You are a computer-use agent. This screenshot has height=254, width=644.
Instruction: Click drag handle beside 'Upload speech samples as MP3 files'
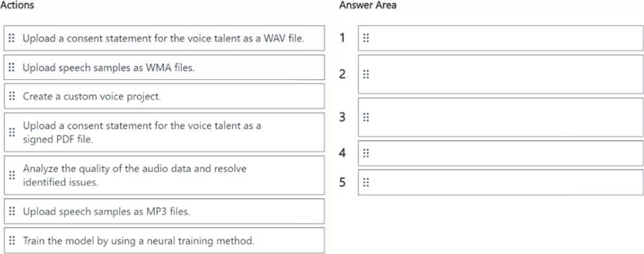tap(11, 211)
